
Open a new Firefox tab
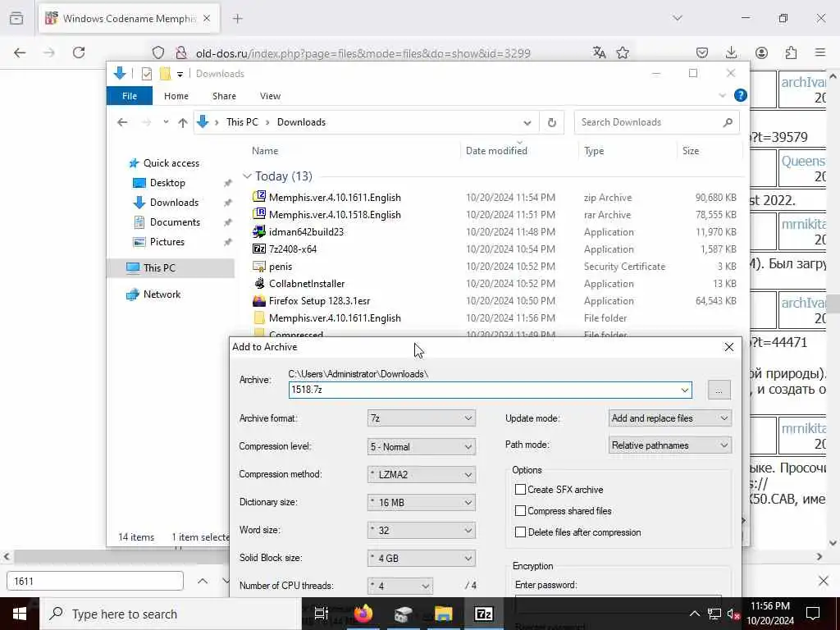tap(237, 19)
